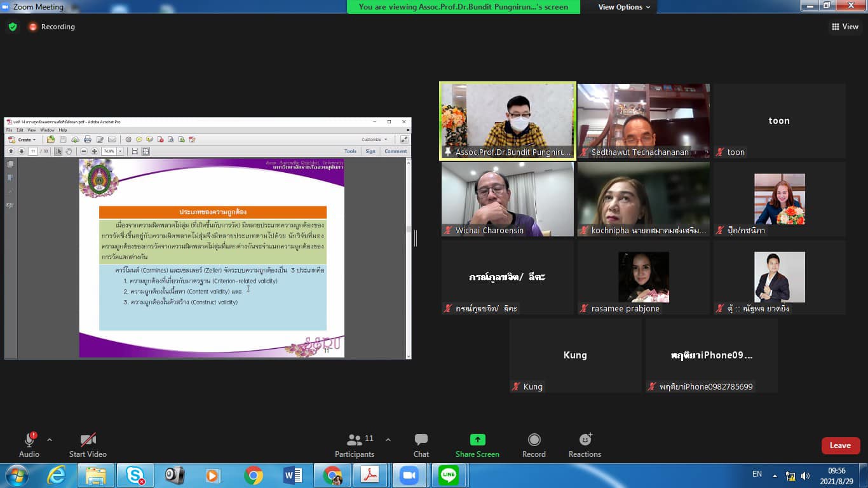Click the system tray volume icon

[x=805, y=475]
